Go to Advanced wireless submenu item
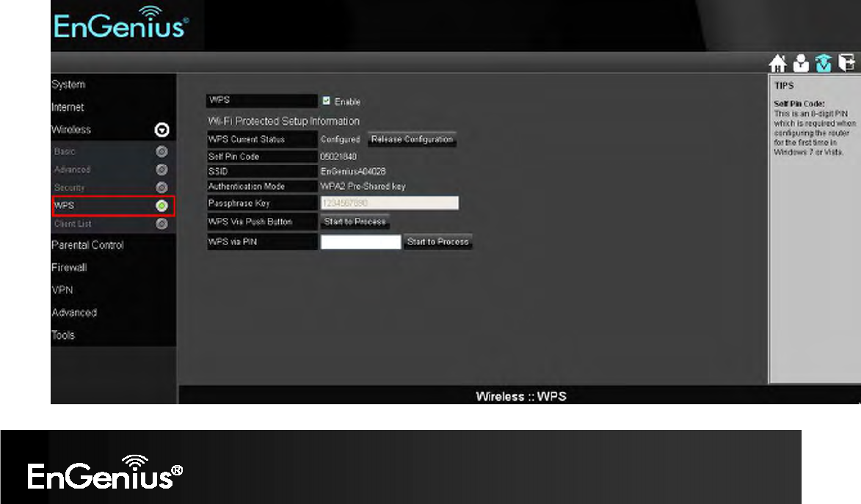 (x=72, y=169)
